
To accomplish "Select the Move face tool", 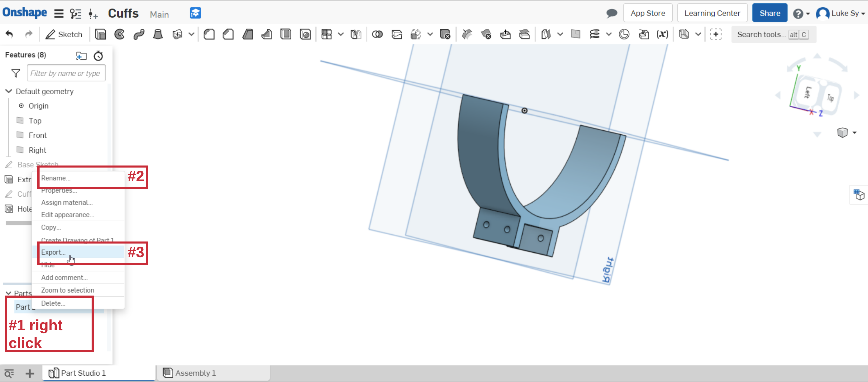I will (x=505, y=34).
